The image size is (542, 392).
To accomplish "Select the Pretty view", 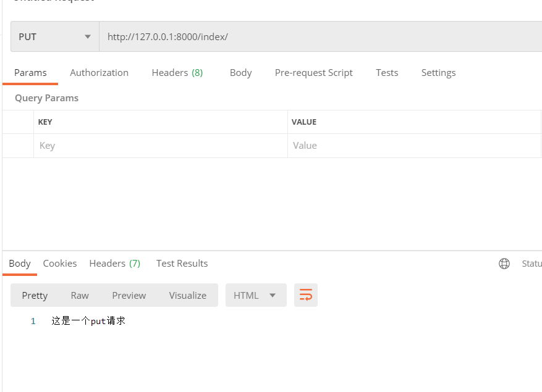I will coord(35,295).
